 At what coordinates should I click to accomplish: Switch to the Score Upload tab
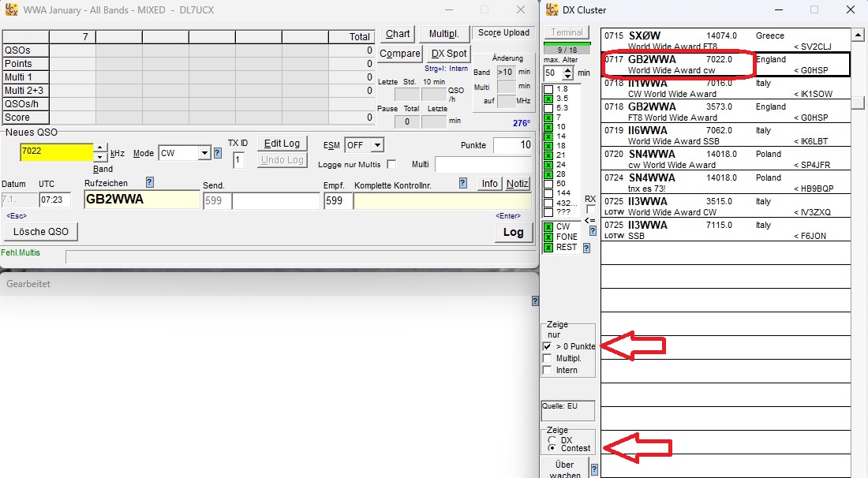503,33
